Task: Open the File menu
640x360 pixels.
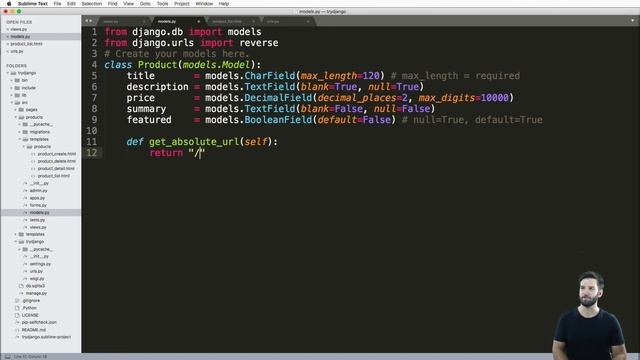Action: 58,4
